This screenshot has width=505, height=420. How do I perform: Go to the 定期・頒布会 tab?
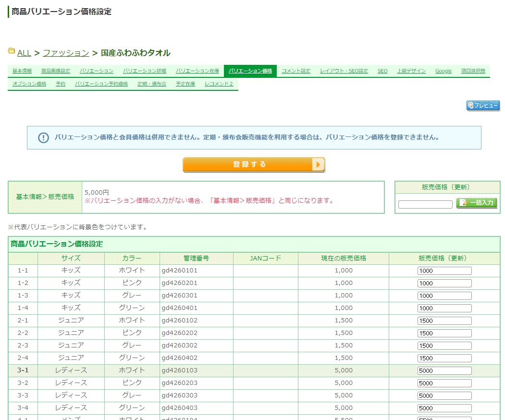coord(152,84)
